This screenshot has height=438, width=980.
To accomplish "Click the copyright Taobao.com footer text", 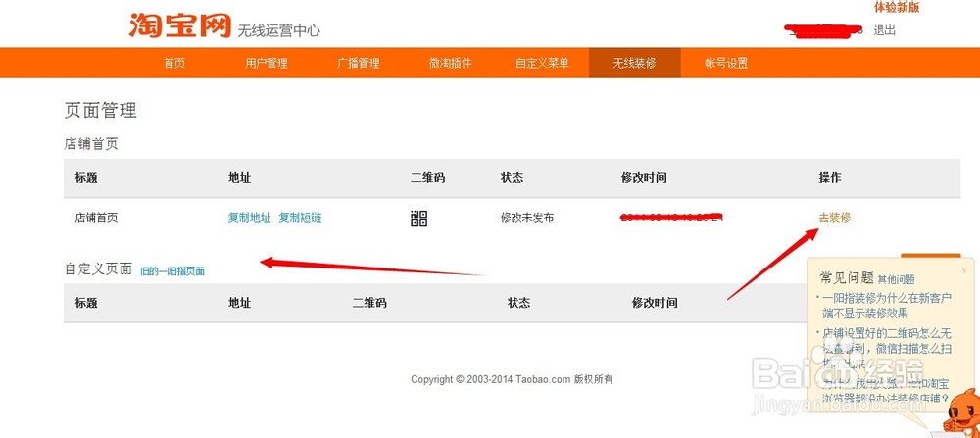I will point(512,379).
